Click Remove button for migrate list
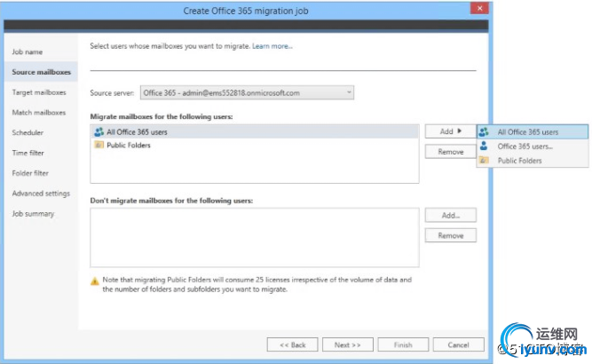 tap(450, 152)
